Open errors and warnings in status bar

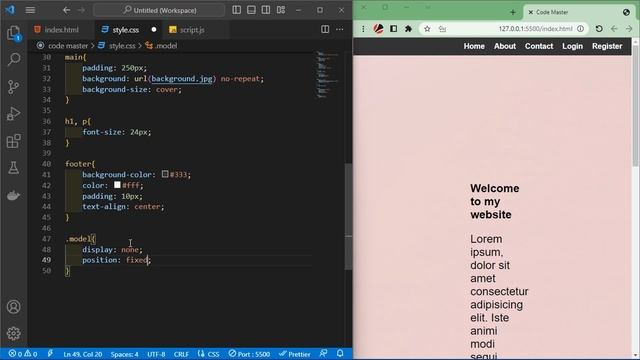pyautogui.click(x=23, y=354)
